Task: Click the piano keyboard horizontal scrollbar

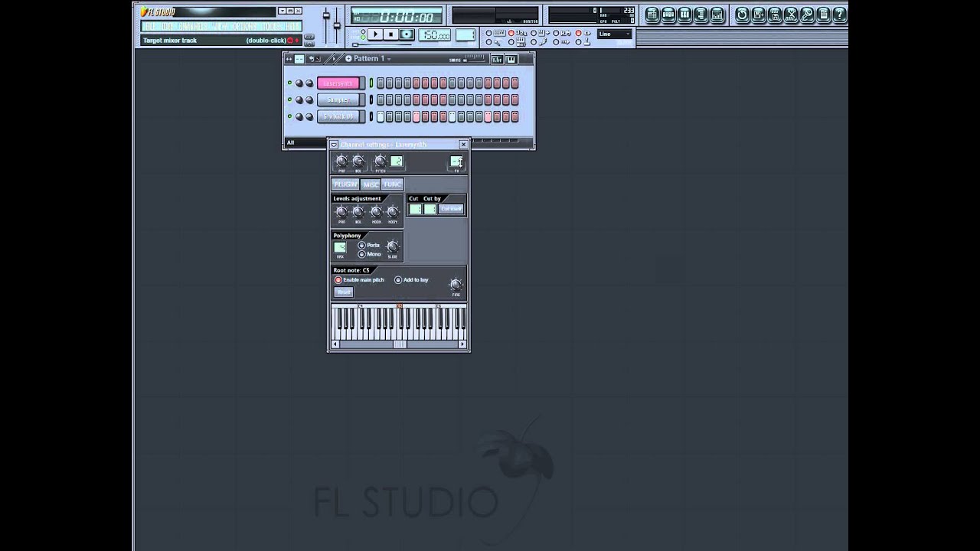Action: coord(399,344)
